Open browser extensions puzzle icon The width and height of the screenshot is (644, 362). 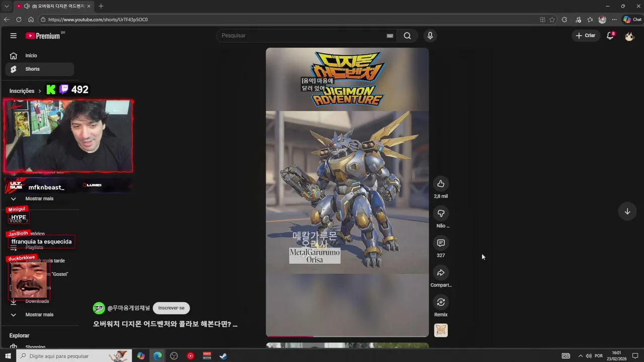pos(565,20)
